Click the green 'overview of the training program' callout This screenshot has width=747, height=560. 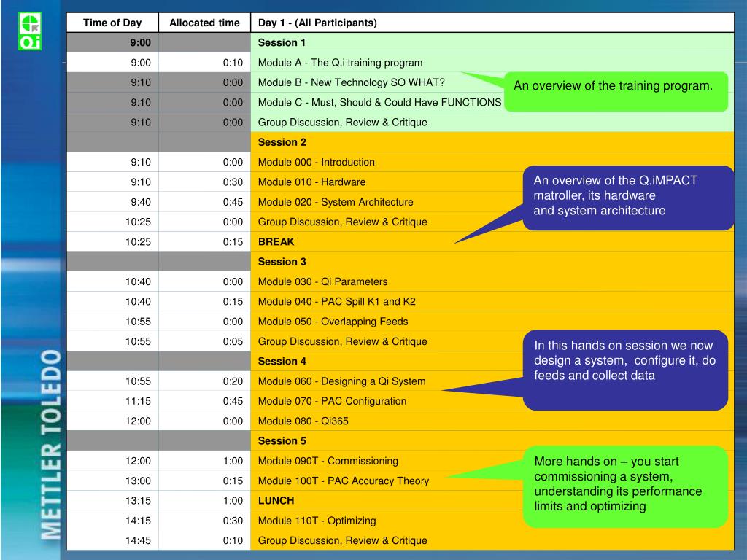pyautogui.click(x=616, y=91)
